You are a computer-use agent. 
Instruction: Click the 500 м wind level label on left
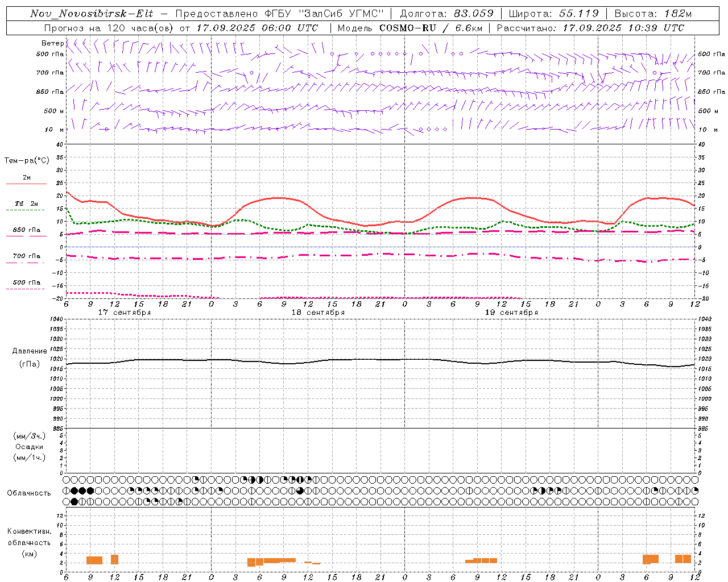point(54,111)
